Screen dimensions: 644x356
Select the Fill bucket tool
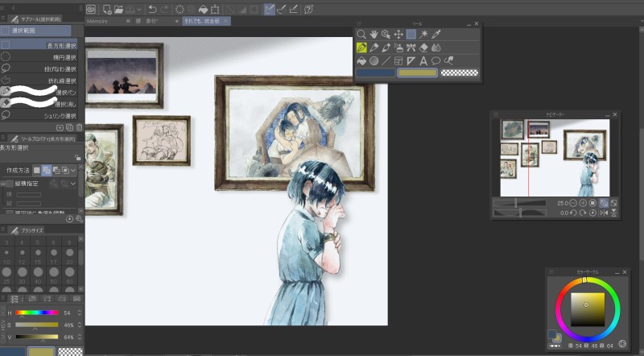(361, 61)
